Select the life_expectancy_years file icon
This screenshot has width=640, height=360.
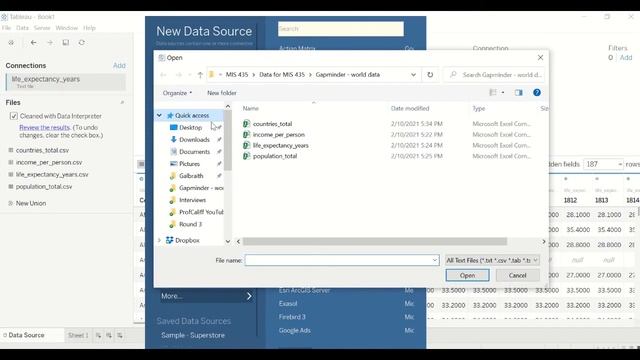click(247, 145)
